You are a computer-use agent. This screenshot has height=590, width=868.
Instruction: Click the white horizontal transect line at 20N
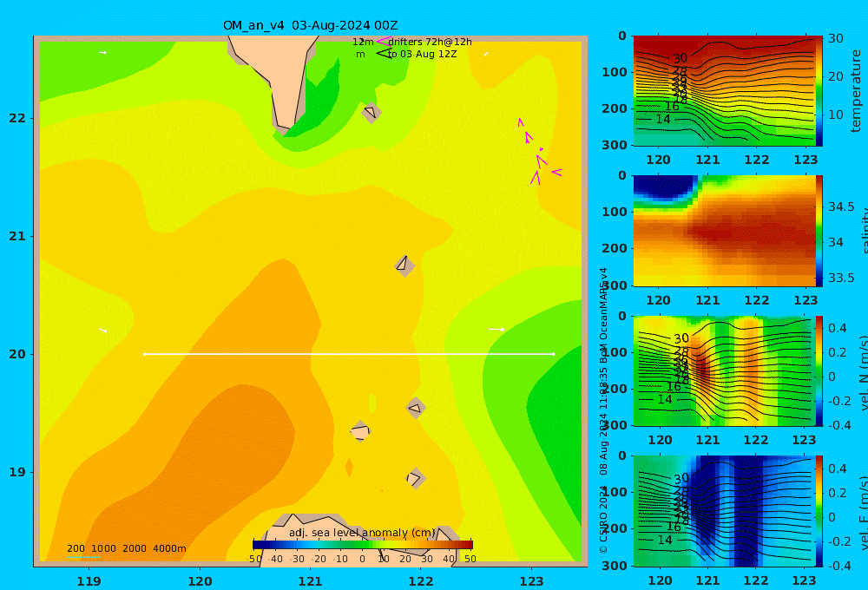click(349, 354)
